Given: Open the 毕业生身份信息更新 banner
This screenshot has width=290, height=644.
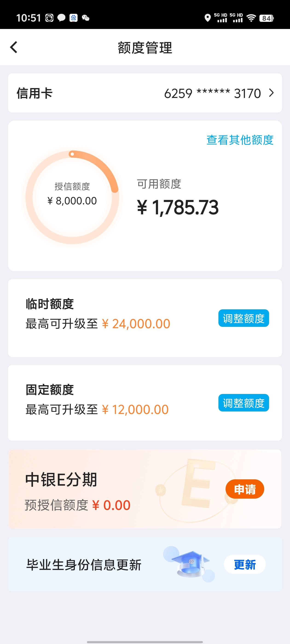Looking at the screenshot, I should pyautogui.click(x=145, y=564).
